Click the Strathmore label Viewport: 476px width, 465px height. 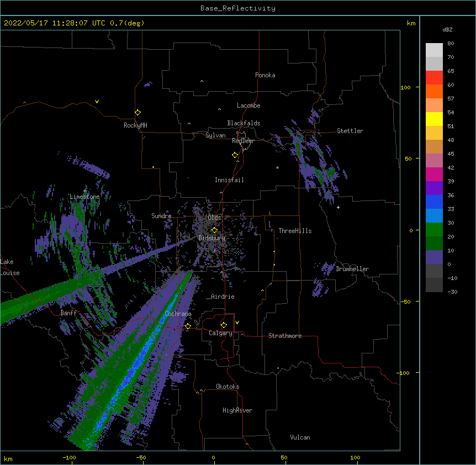tap(285, 336)
